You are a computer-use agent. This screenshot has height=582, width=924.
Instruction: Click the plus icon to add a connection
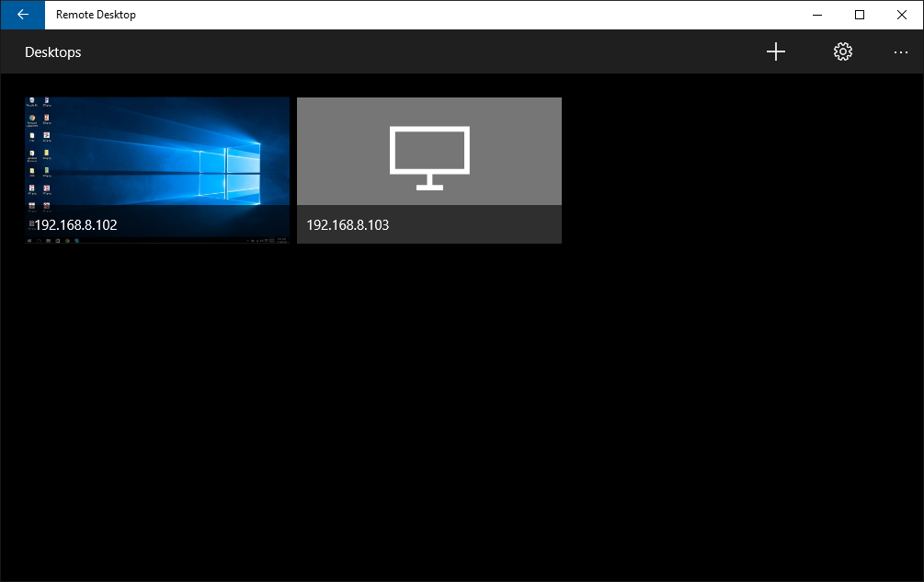click(x=776, y=51)
